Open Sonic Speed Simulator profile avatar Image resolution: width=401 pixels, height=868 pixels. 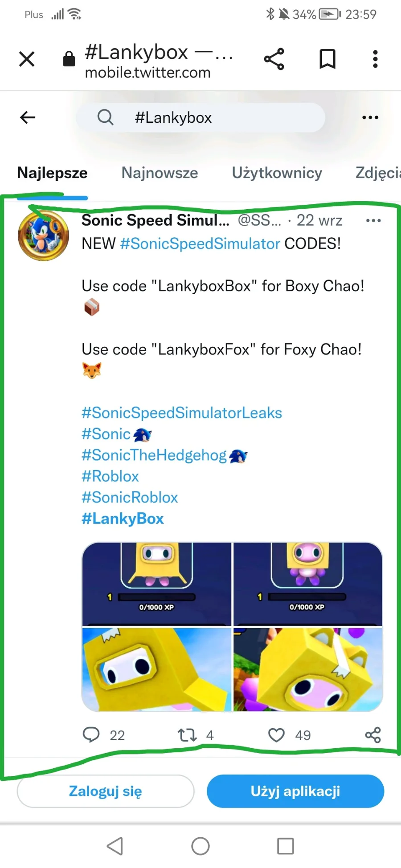click(x=43, y=235)
